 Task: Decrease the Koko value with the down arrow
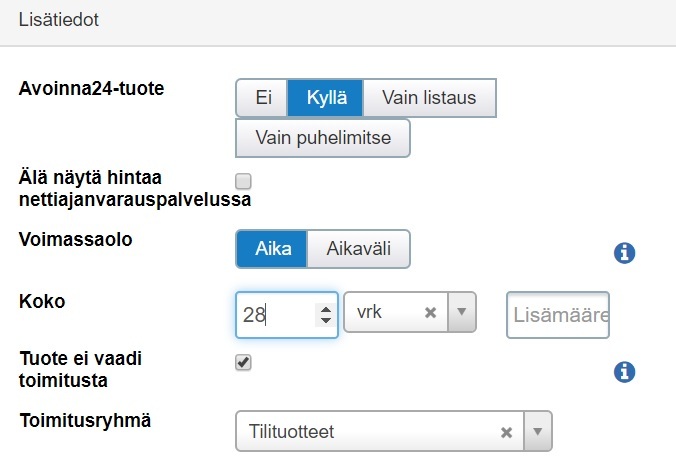(x=324, y=321)
